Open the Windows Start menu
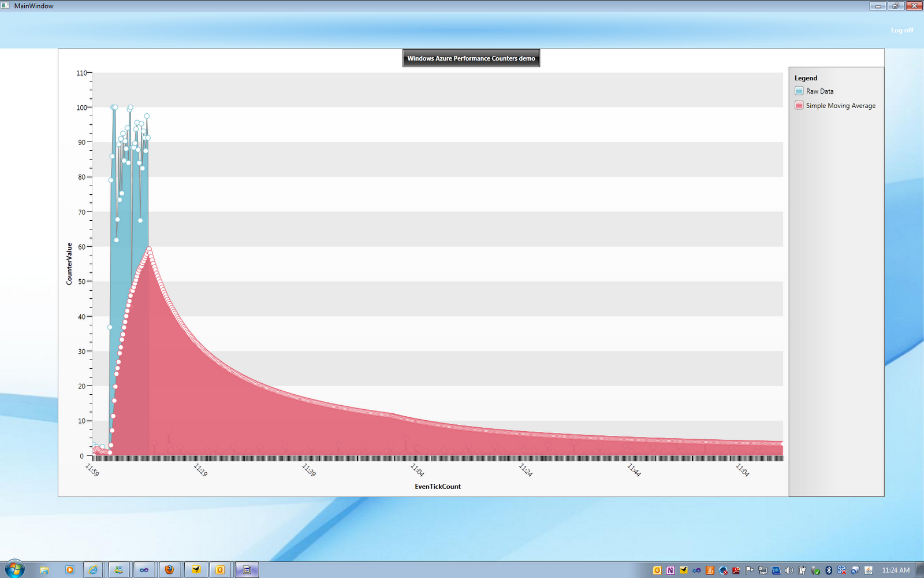This screenshot has height=578, width=924. pos(14,569)
